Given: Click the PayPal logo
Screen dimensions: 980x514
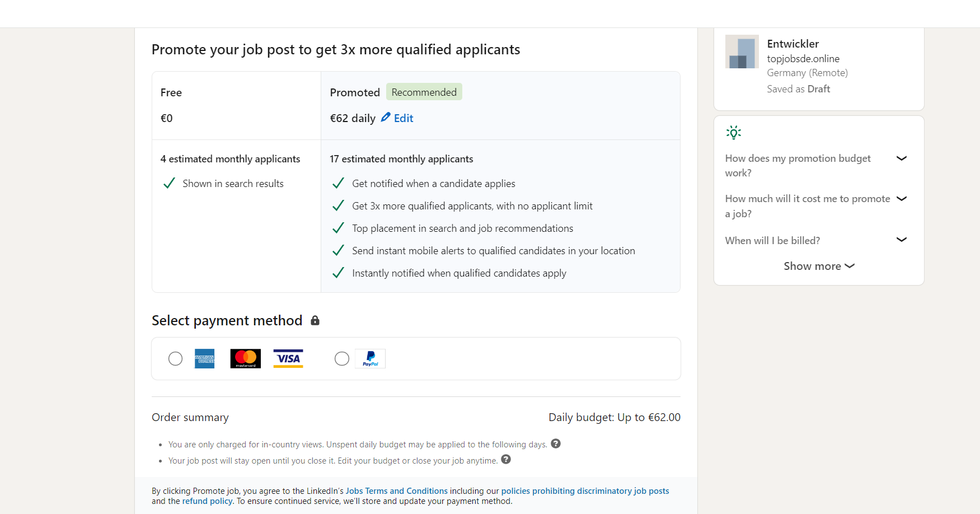Looking at the screenshot, I should click(x=371, y=358).
